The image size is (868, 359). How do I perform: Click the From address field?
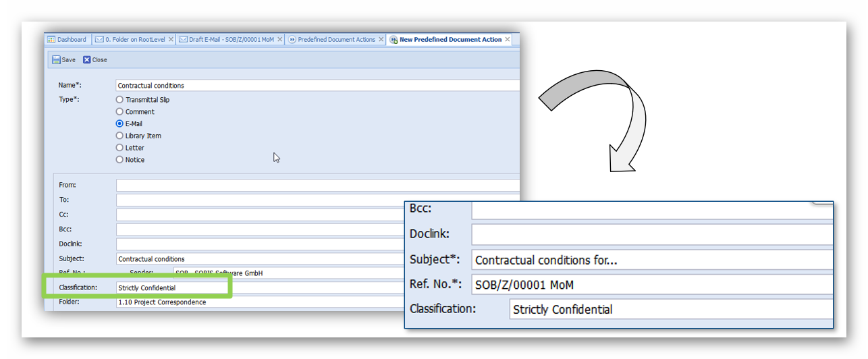(x=317, y=185)
